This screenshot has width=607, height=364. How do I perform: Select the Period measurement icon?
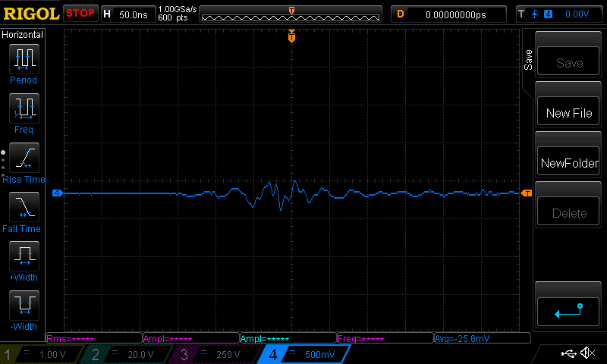point(24,59)
